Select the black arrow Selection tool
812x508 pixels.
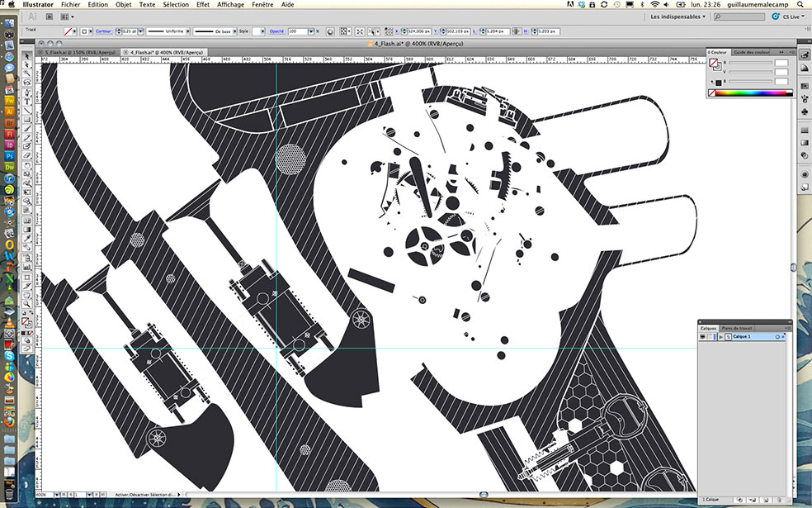coord(27,56)
